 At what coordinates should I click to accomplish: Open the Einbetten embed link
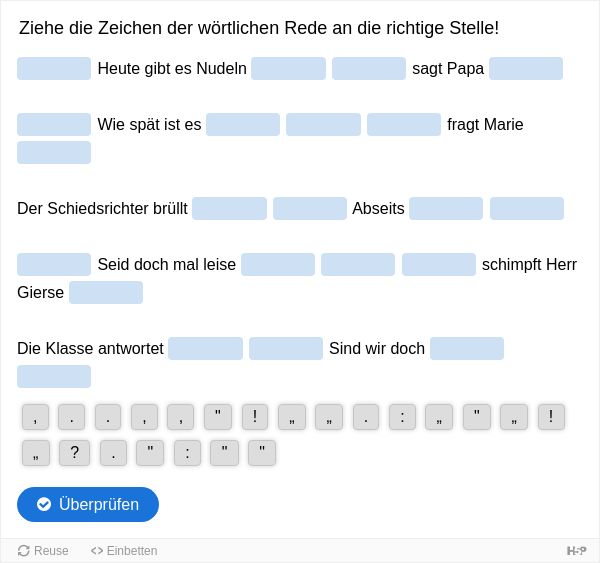[124, 551]
